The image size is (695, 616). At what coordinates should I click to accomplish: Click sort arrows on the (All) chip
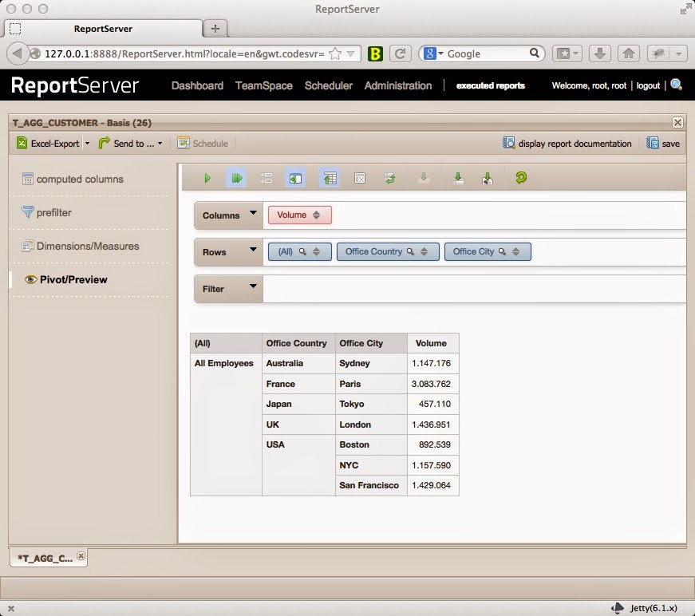(316, 251)
